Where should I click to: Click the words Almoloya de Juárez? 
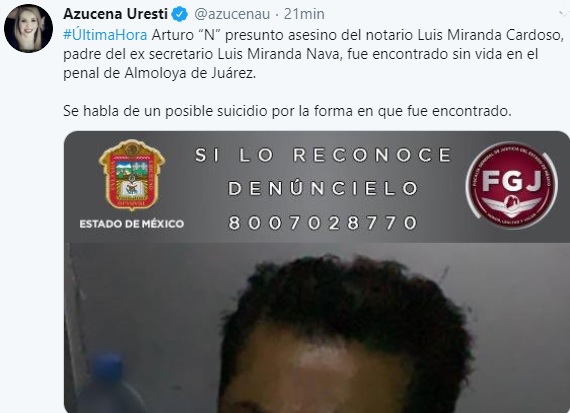coord(190,73)
